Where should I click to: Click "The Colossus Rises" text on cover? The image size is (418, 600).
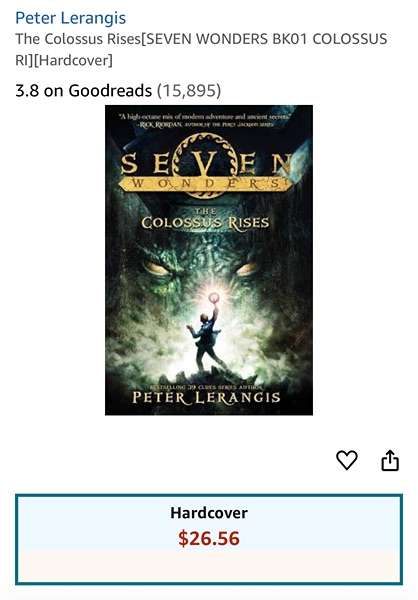[x=205, y=219]
